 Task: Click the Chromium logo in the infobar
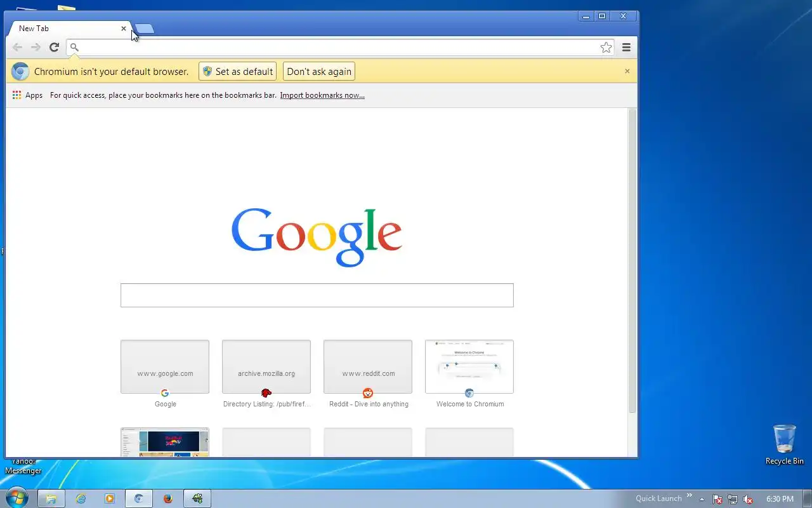(20, 72)
